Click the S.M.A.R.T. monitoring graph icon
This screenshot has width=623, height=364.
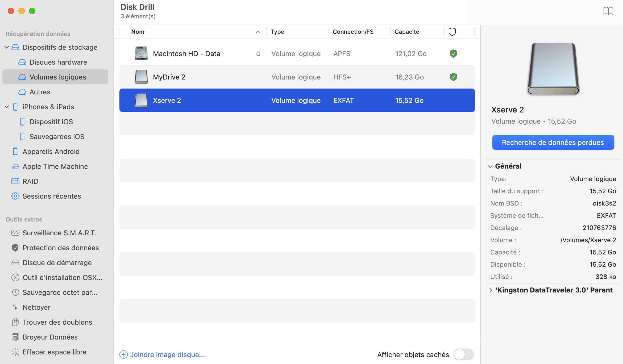coord(15,233)
